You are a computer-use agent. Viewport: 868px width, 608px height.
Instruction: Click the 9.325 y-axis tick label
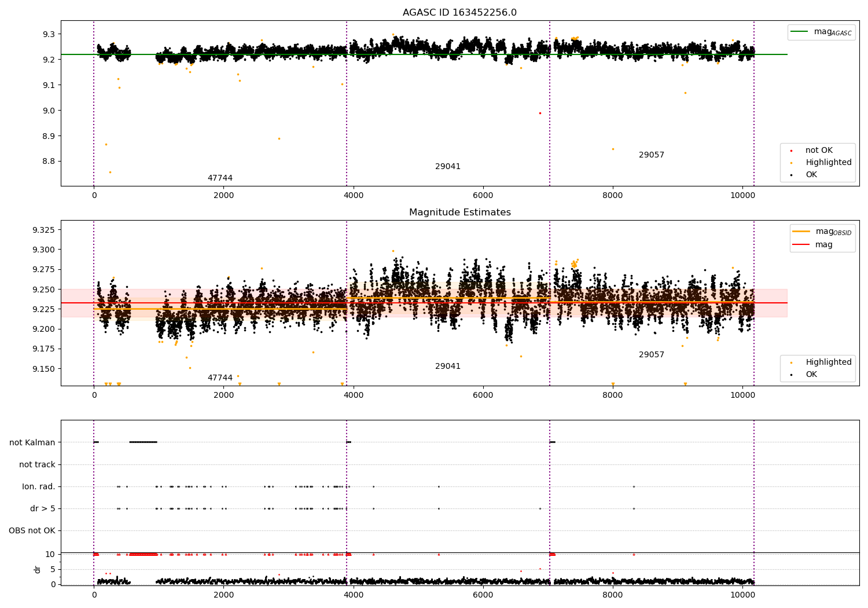click(44, 230)
